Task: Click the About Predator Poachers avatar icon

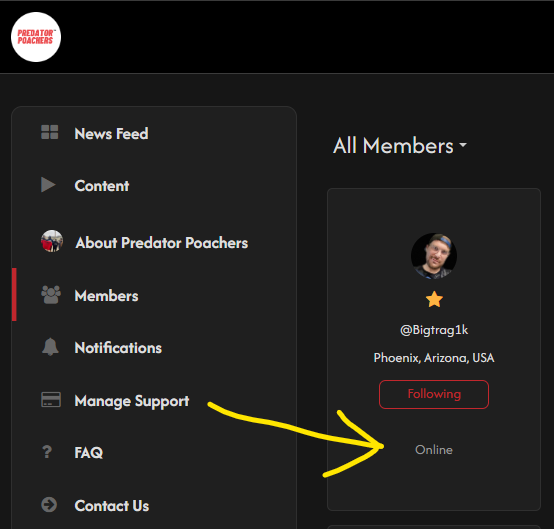Action: point(52,241)
